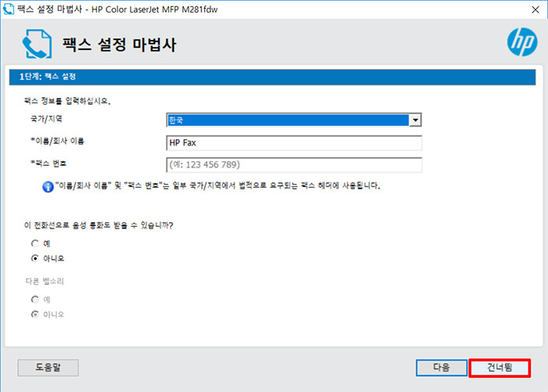
Task: Click the 1단계: 팩스 설정 step header
Action: tap(272, 77)
